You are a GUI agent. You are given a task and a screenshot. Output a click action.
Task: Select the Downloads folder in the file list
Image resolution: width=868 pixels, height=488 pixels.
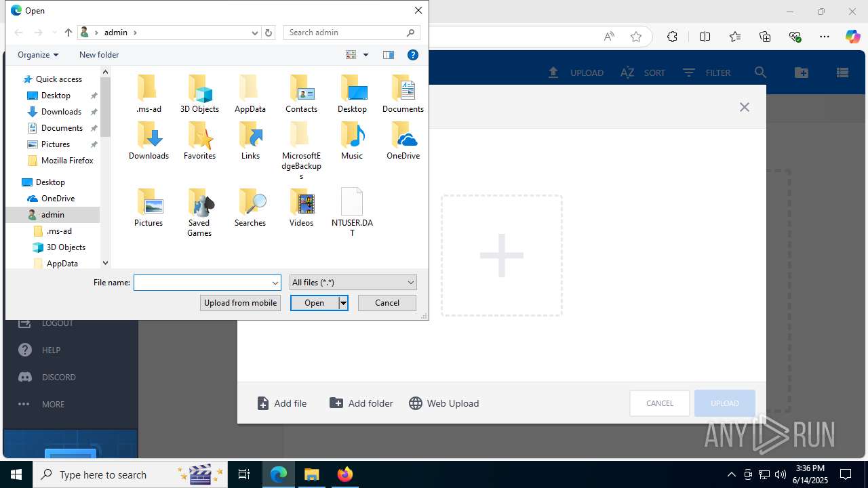click(149, 140)
